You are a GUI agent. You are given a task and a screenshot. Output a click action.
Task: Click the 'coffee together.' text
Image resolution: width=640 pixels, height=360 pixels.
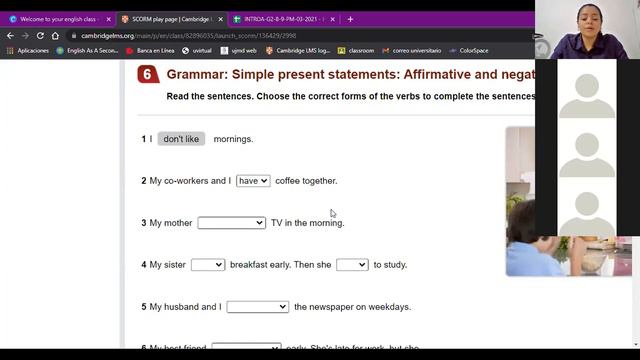[x=306, y=181]
